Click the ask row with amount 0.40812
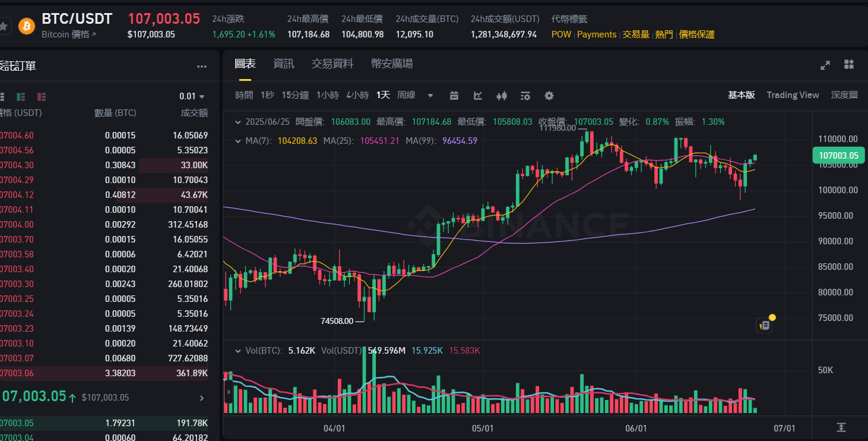Image resolution: width=868 pixels, height=441 pixels. 104,195
